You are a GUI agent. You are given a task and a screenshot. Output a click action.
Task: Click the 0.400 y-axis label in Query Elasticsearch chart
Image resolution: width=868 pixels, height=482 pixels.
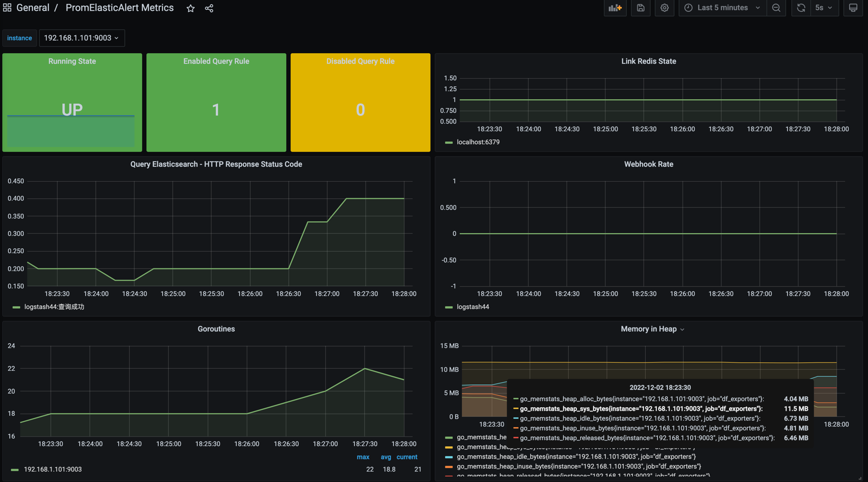[16, 198]
